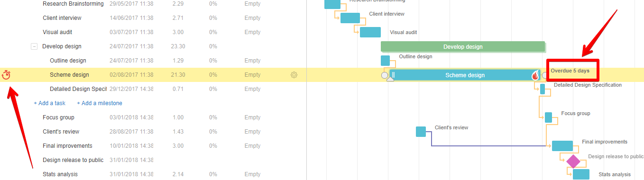Select the Stats analysis task row

coord(153,174)
